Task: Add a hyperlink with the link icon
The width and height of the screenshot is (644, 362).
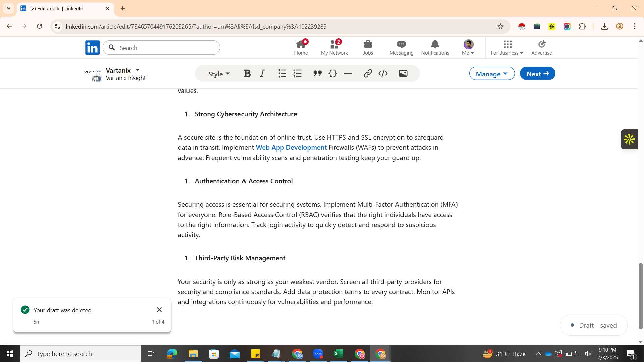Action: click(368, 73)
